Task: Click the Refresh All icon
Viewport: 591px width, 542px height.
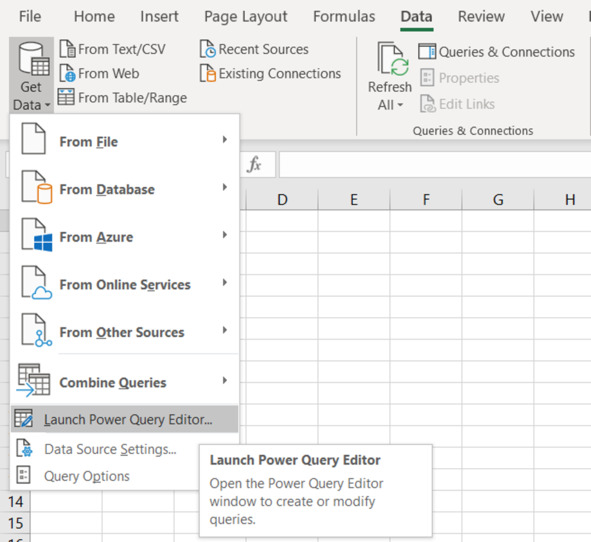Action: (x=393, y=59)
